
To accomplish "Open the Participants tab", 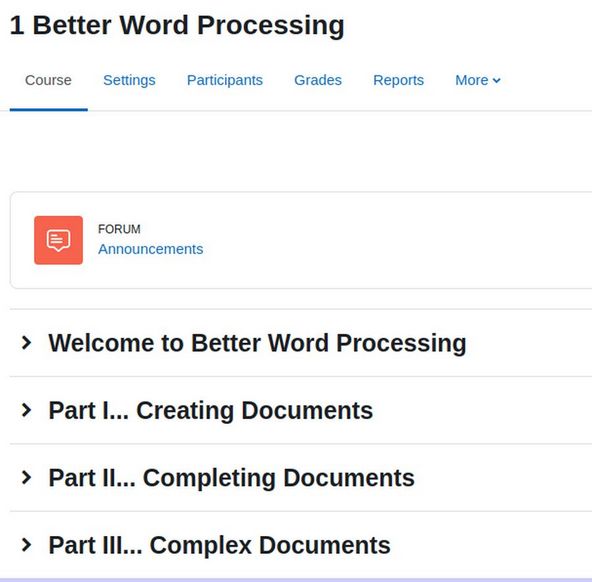I will (225, 80).
